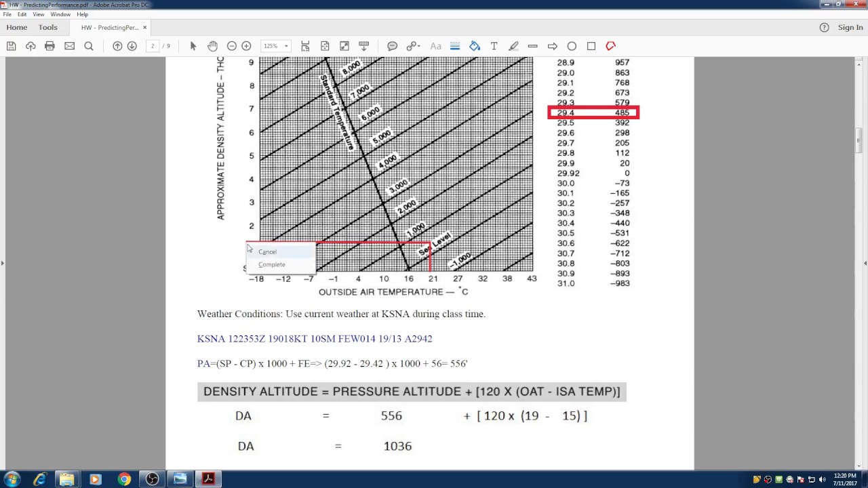Screen dimensions: 868x488
Task: Click the Print icon
Action: pyautogui.click(x=50, y=46)
